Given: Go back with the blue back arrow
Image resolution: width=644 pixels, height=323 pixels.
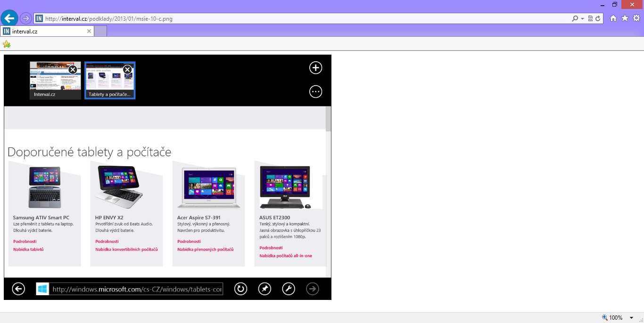Looking at the screenshot, I should pos(9,18).
